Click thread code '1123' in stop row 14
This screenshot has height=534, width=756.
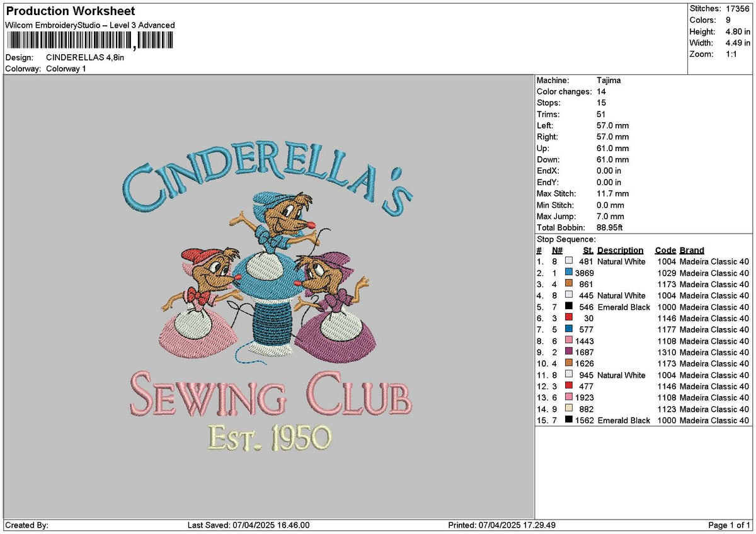coord(667,409)
